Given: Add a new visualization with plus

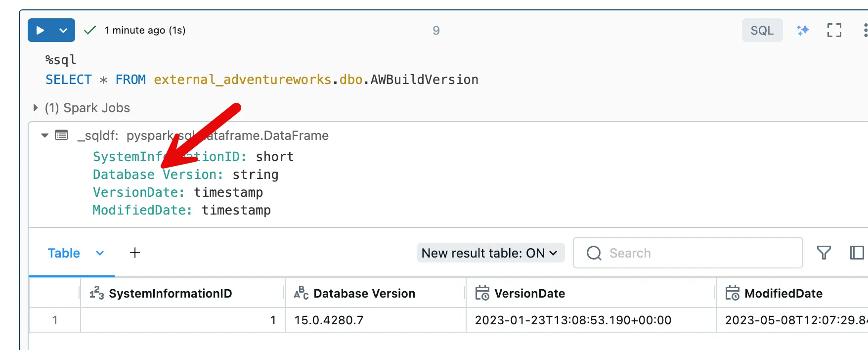Looking at the screenshot, I should coord(135,253).
